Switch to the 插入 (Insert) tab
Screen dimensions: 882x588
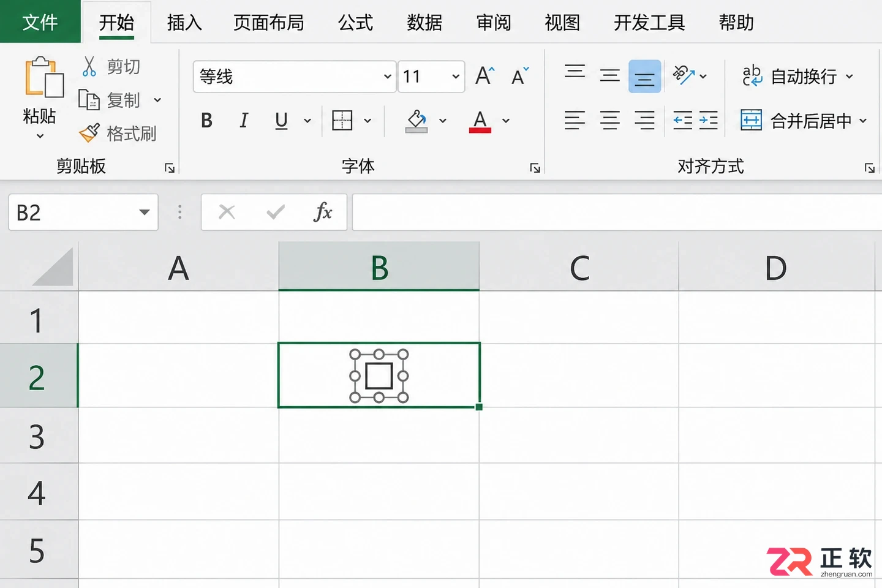coord(184,23)
